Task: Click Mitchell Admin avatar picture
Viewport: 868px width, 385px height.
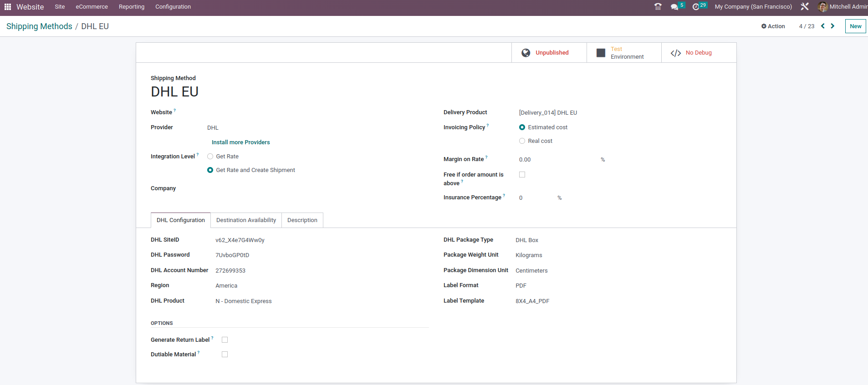Action: [822, 7]
